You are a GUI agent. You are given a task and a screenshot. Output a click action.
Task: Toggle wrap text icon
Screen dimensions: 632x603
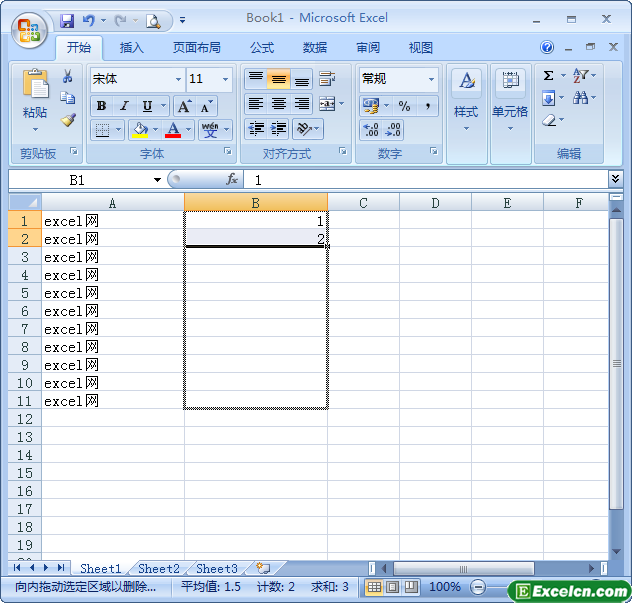point(327,79)
